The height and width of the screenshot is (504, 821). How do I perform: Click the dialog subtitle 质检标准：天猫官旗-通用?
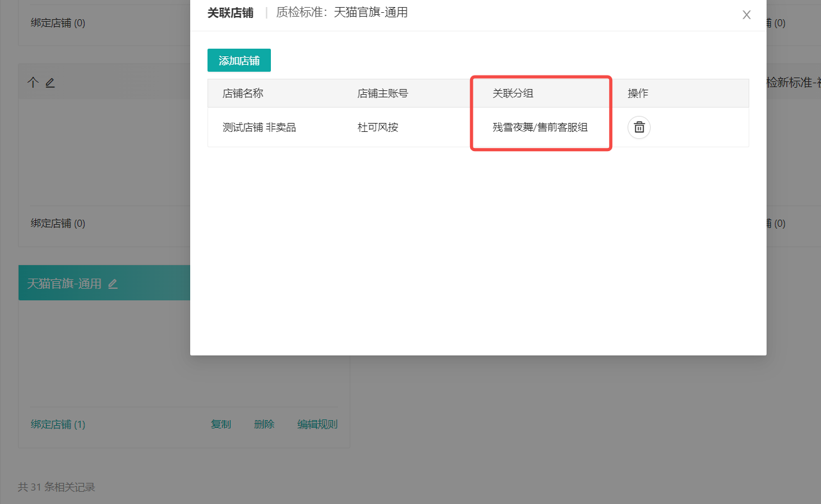(342, 12)
